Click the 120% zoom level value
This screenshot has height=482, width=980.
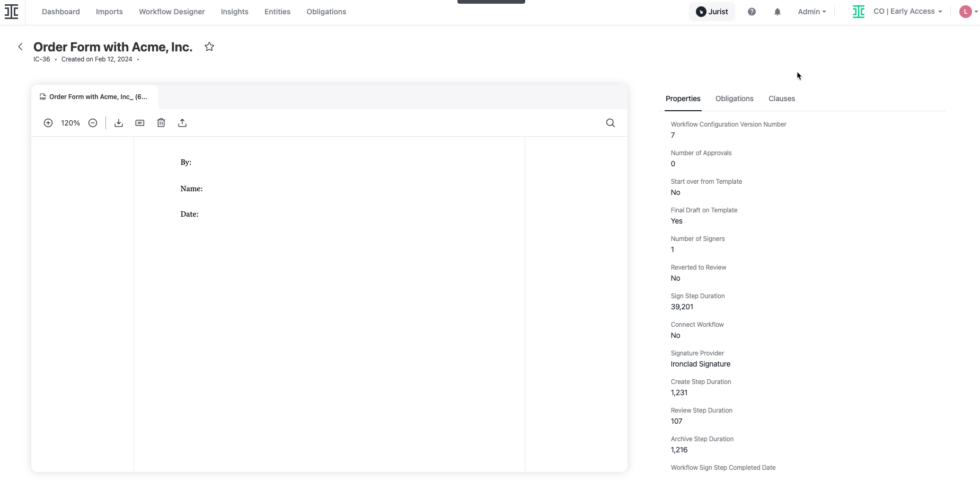tap(70, 123)
